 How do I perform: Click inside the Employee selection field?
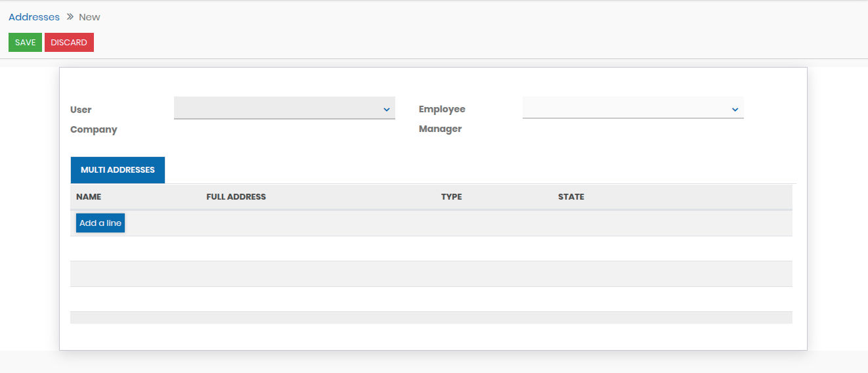[x=624, y=108]
